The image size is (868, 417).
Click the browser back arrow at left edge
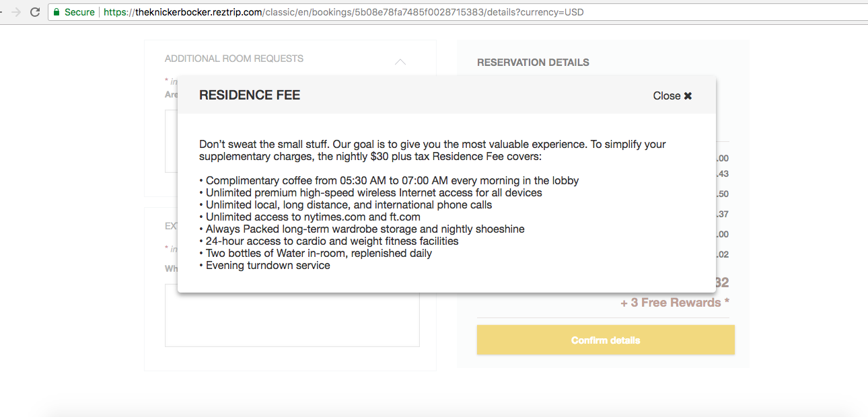(2, 12)
